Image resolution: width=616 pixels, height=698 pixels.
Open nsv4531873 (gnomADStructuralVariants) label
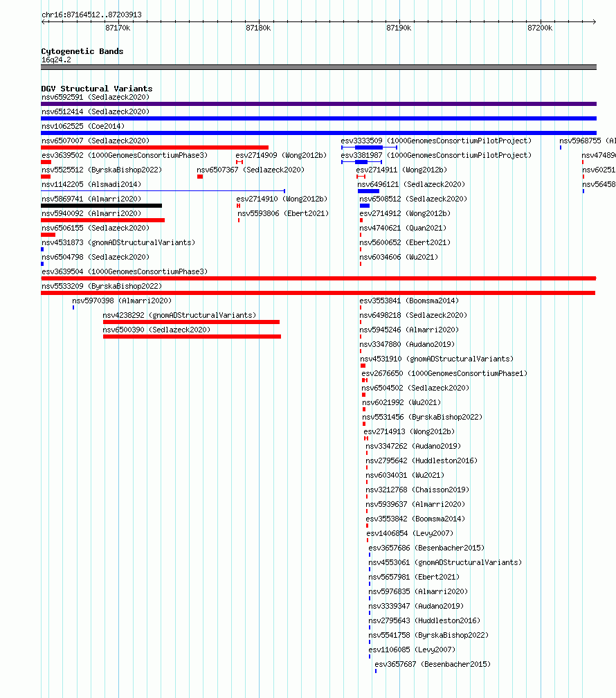pyautogui.click(x=118, y=242)
